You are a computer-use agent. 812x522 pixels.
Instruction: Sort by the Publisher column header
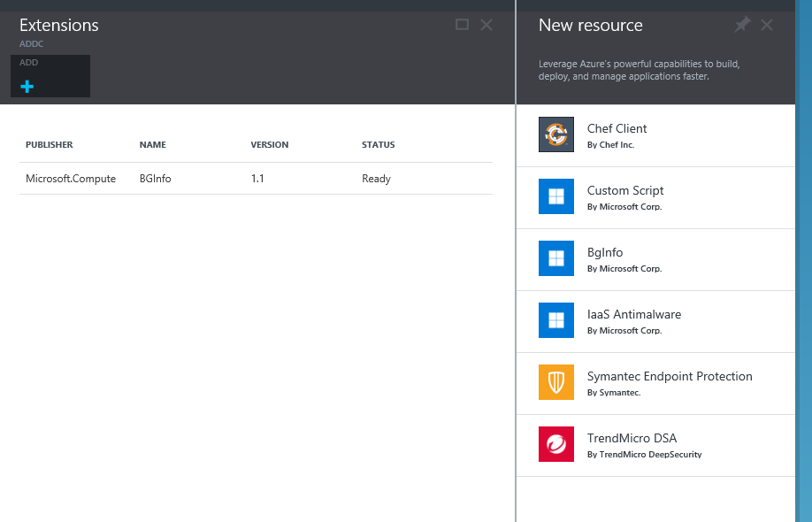(x=50, y=145)
